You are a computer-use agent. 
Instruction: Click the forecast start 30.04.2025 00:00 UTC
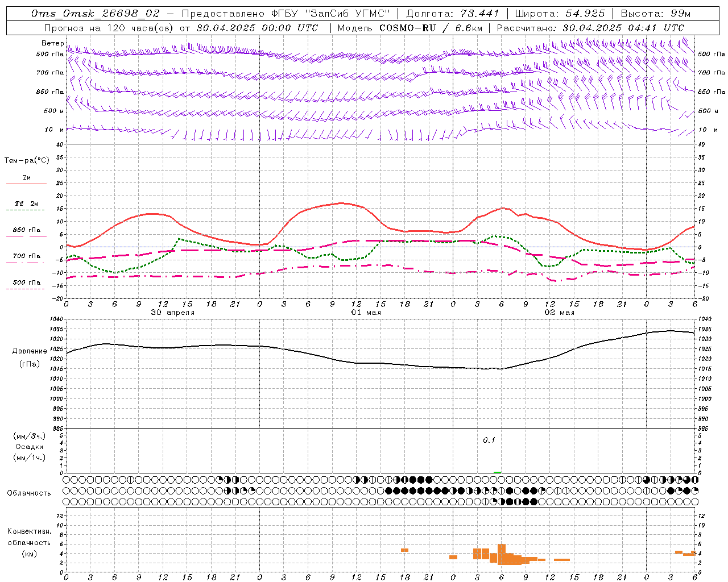[x=257, y=28]
